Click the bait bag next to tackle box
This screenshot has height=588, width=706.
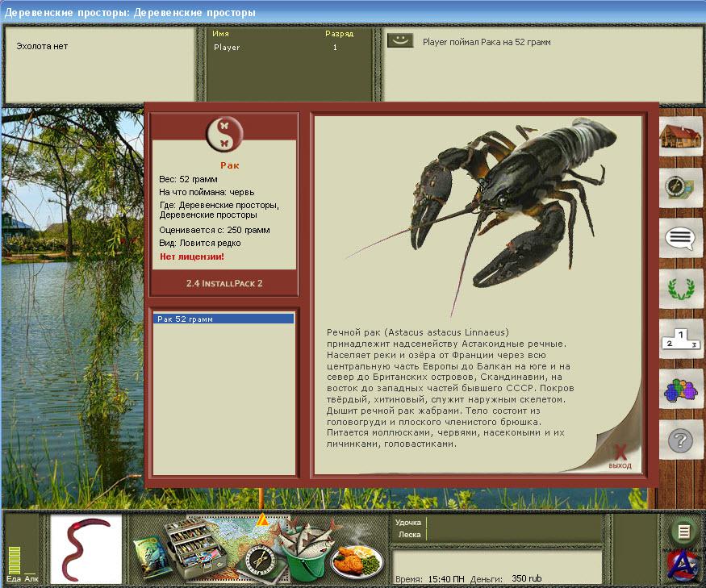click(x=150, y=556)
